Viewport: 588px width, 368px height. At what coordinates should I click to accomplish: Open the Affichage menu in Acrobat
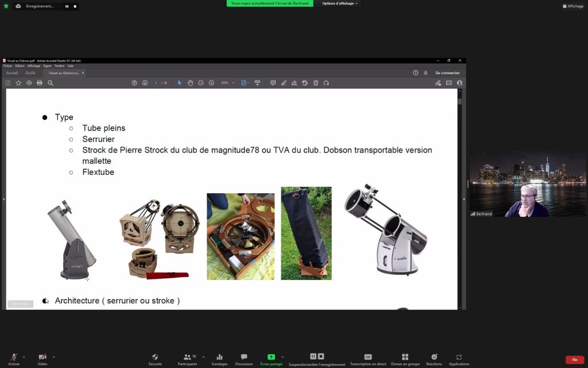(x=34, y=66)
